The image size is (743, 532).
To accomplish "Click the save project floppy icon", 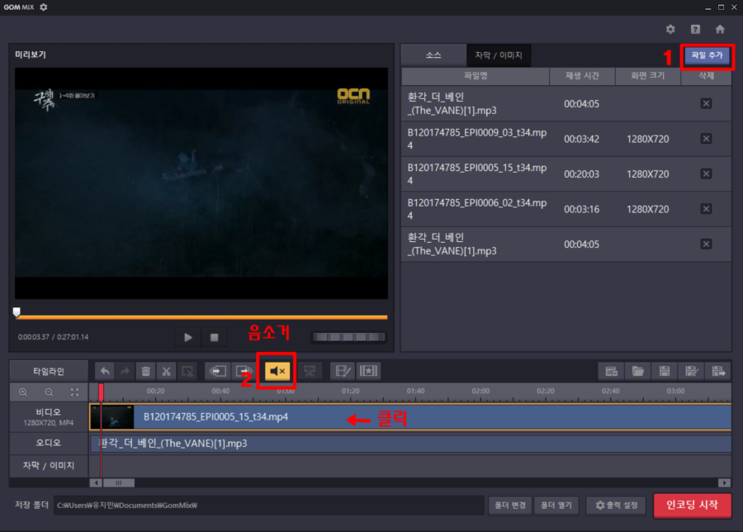I will (x=664, y=371).
